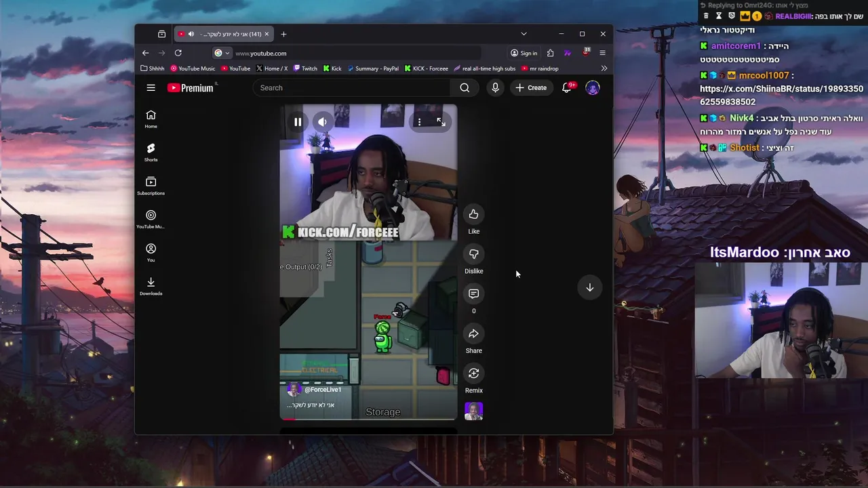This screenshot has height=488, width=868.
Task: Open the browser extensions puzzle icon
Action: pos(550,53)
